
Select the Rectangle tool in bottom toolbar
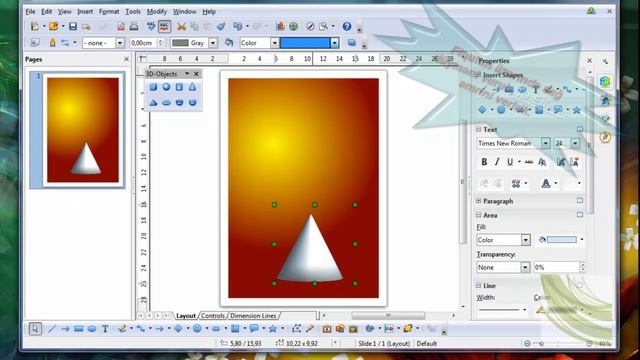pyautogui.click(x=79, y=329)
